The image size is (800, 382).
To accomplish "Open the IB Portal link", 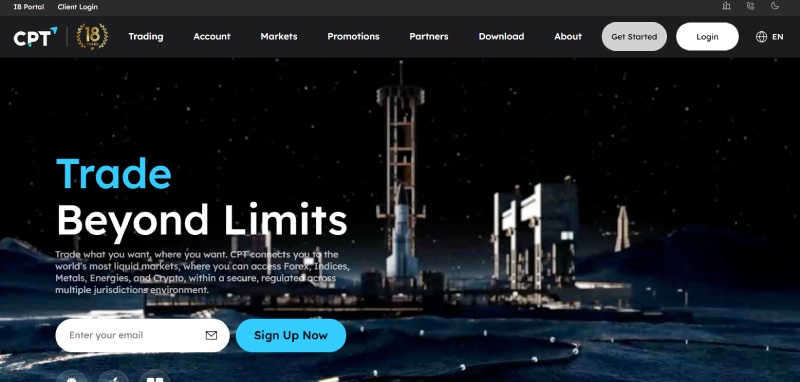I will click(29, 7).
